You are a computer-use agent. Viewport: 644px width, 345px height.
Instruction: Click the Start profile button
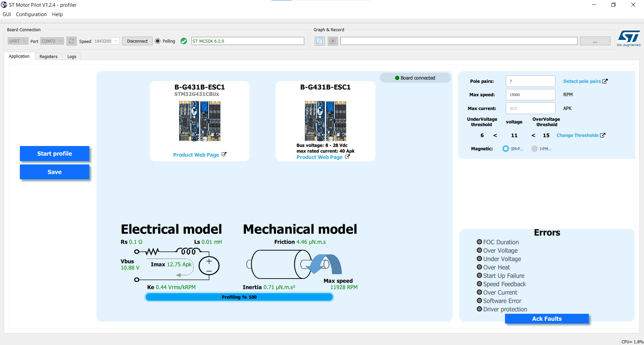(54, 154)
